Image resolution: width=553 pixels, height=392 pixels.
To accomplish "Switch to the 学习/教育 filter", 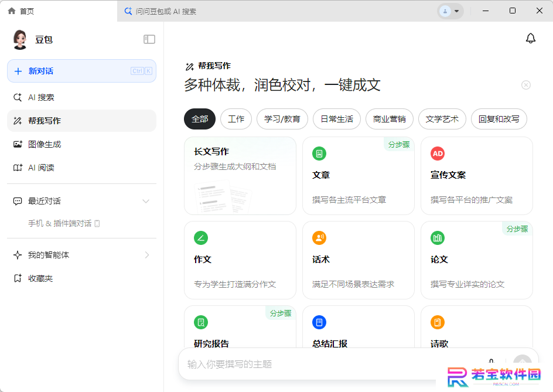I will pyautogui.click(x=282, y=119).
